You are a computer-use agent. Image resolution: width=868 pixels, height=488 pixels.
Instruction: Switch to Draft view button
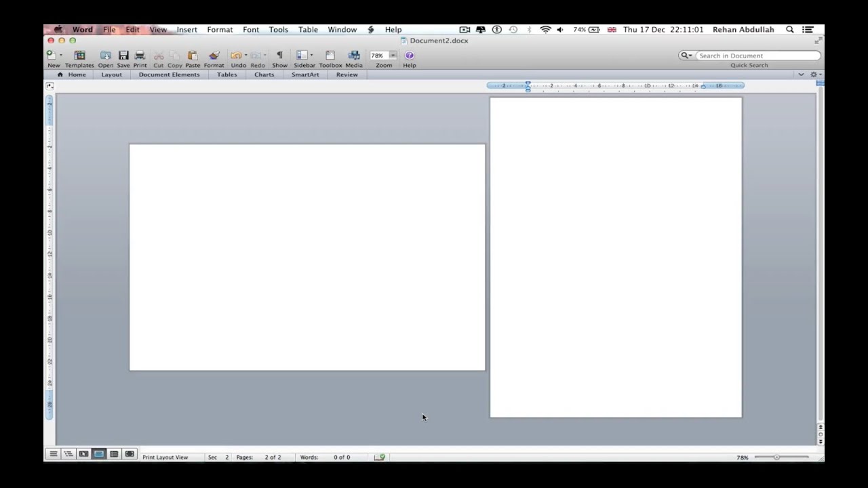tap(54, 454)
